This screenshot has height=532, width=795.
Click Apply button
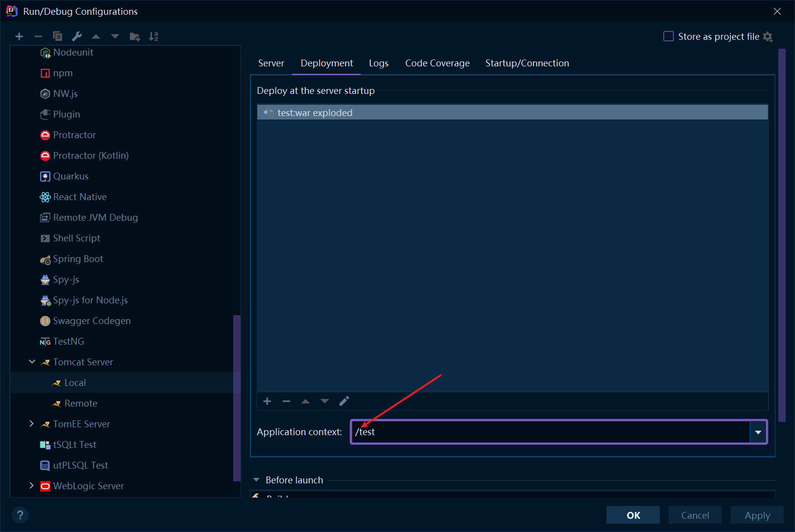point(757,515)
